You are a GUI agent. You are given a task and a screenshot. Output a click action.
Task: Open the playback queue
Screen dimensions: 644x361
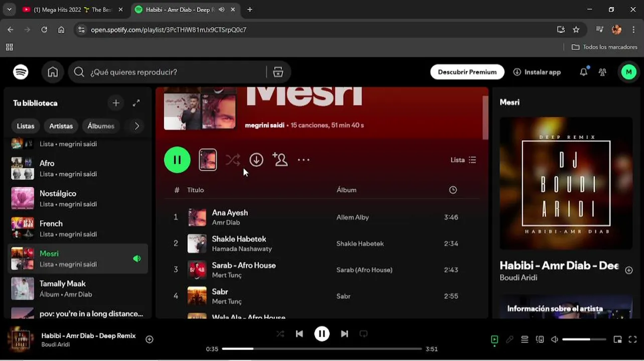click(x=525, y=339)
